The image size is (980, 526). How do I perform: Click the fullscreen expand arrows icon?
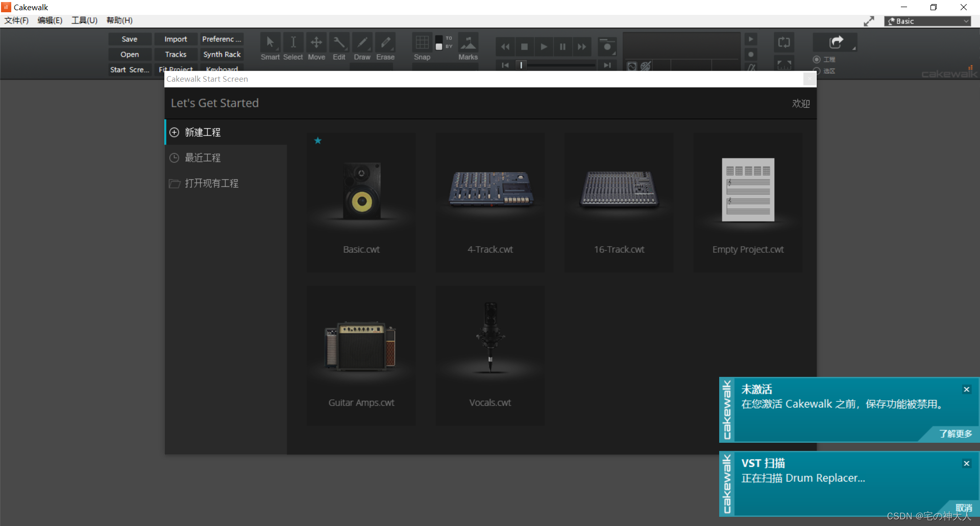[x=869, y=21]
